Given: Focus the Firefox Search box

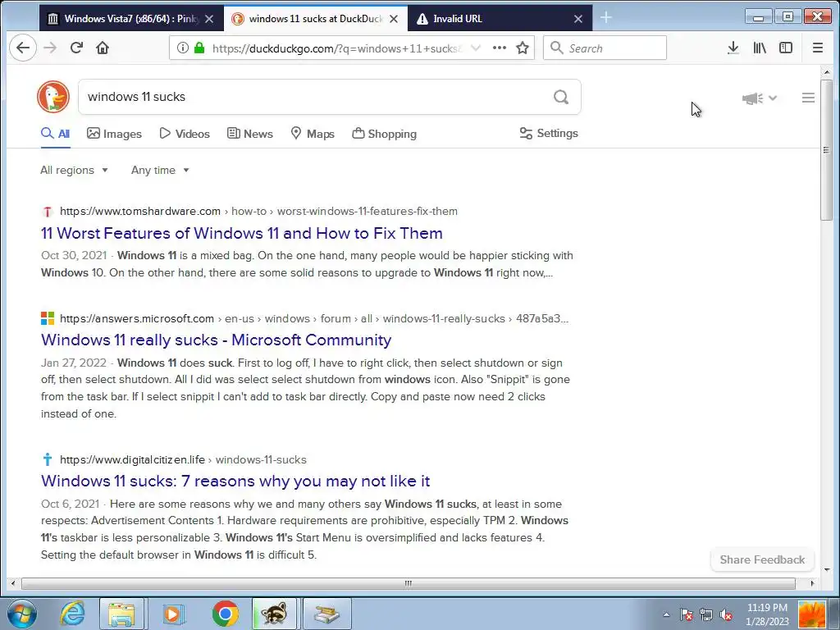Looking at the screenshot, I should (605, 48).
